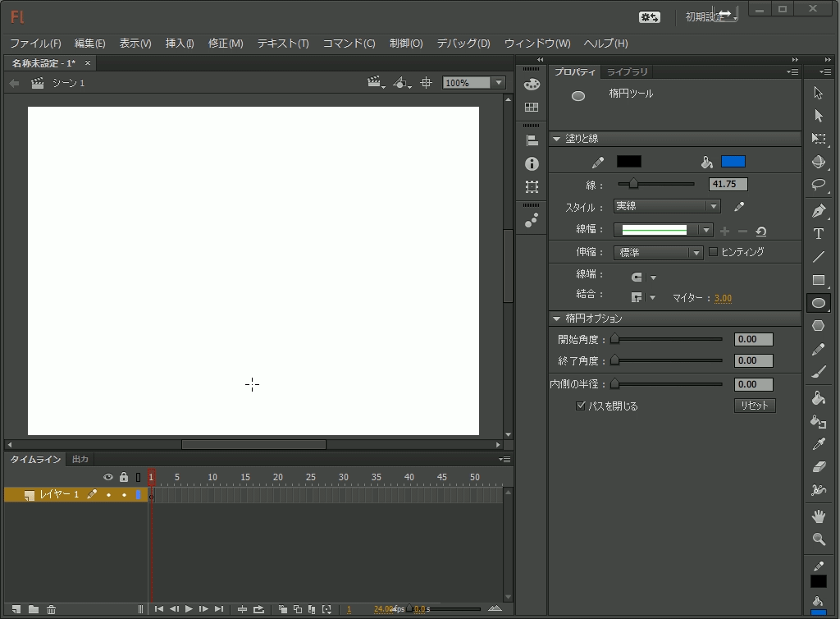
Task: Click the リセット button
Action: (x=755, y=406)
